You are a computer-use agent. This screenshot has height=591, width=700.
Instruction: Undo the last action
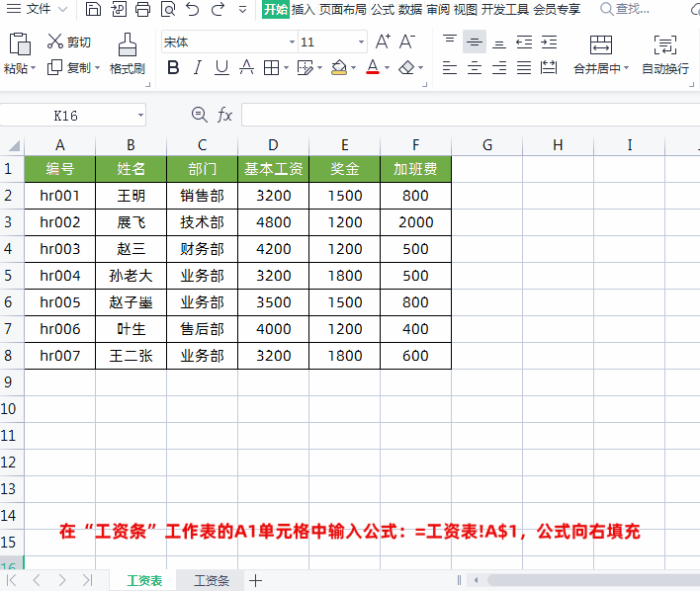193,9
